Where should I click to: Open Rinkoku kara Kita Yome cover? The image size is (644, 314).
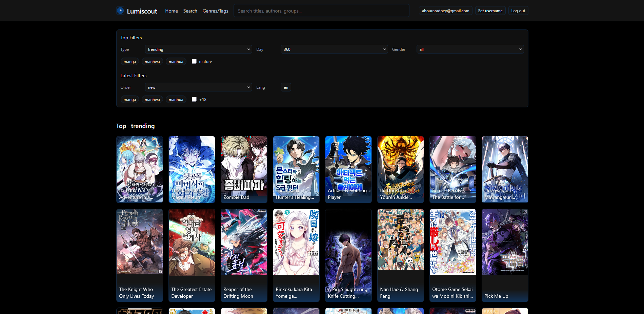point(296,255)
